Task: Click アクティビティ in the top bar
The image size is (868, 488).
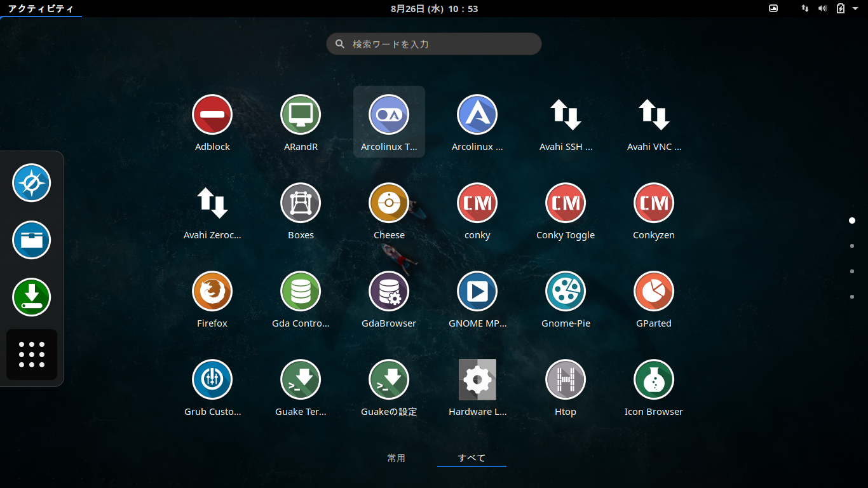Action: (41, 8)
